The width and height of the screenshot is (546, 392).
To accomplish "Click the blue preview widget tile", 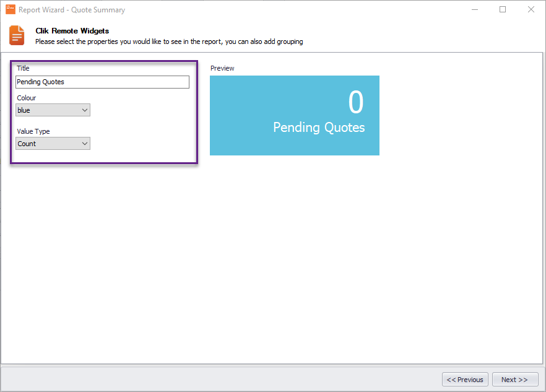I will (294, 115).
